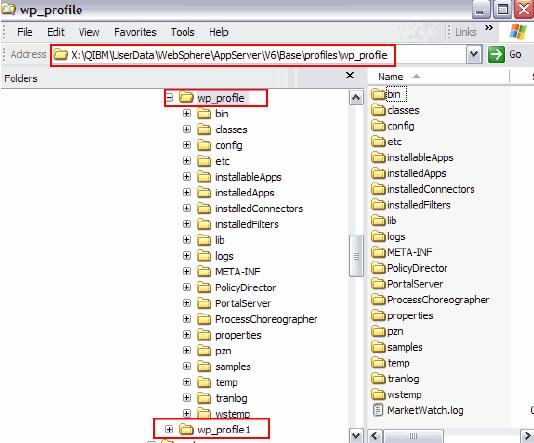This screenshot has height=443, width=534.
Task: Show more Links toolbar items chevron
Action: [x=489, y=28]
